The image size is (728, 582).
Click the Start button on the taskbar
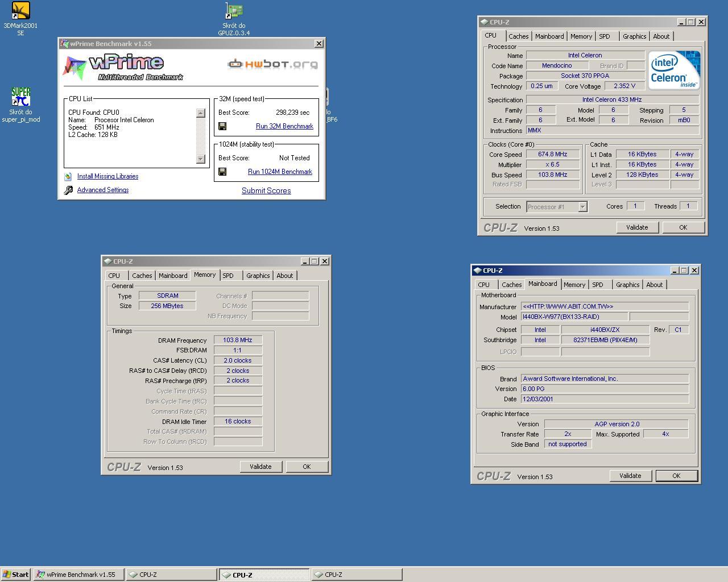coord(16,575)
